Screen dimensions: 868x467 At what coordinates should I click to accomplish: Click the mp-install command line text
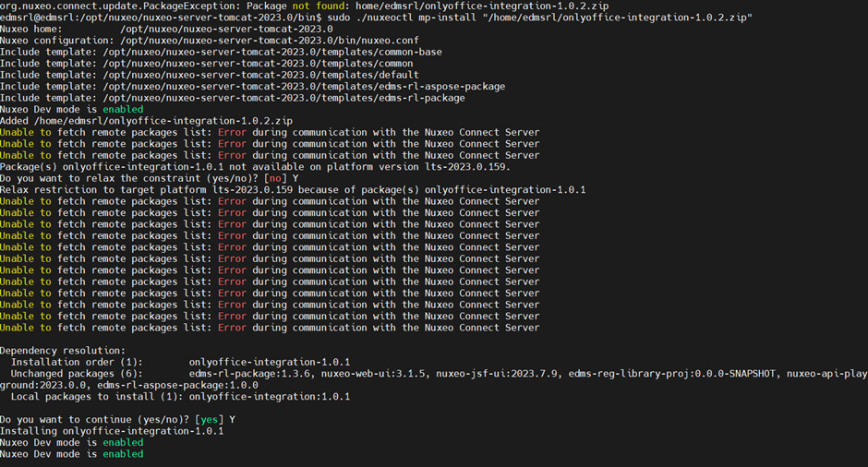540,18
